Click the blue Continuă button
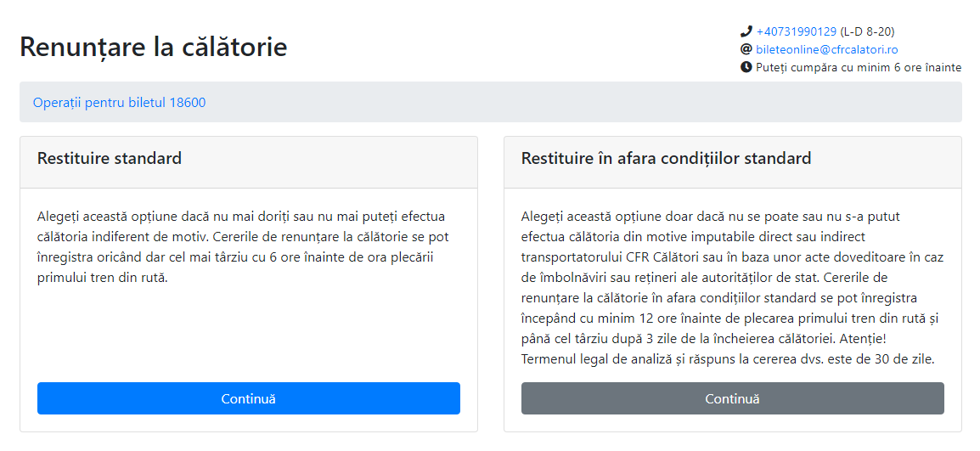The height and width of the screenshot is (451, 980). coord(249,398)
